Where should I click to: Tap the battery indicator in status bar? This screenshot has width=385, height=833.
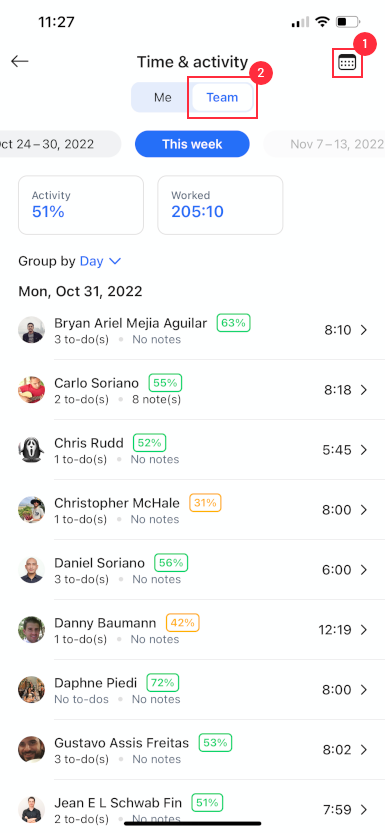[348, 22]
